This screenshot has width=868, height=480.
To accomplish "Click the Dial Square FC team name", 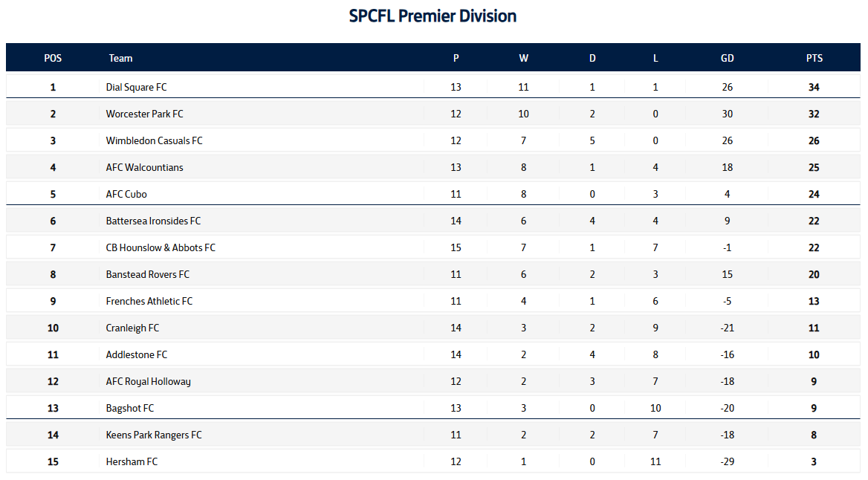I will (136, 87).
